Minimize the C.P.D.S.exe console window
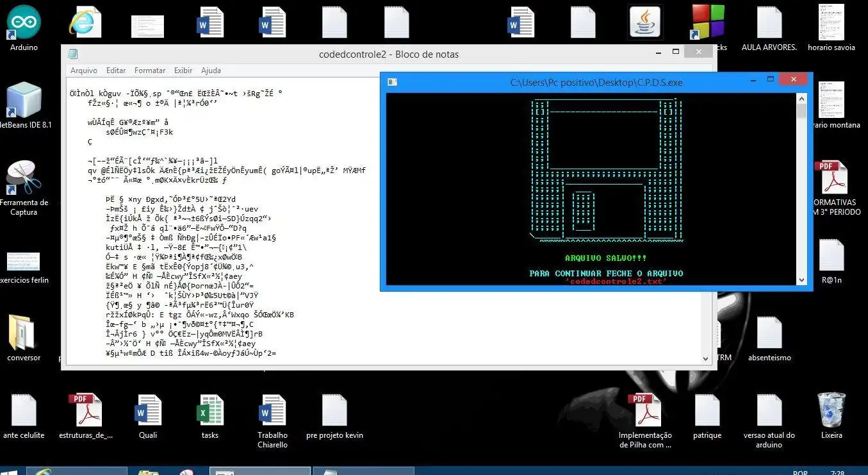 [755, 79]
